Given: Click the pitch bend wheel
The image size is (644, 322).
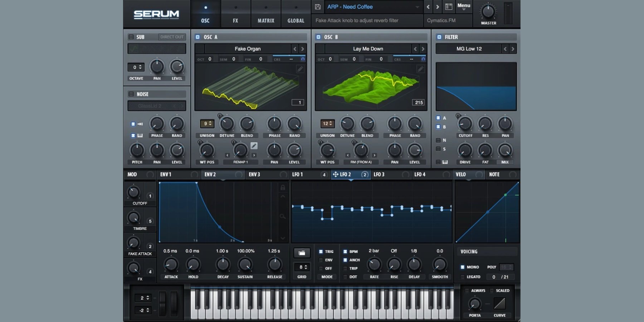Looking at the screenshot, I should tap(163, 304).
